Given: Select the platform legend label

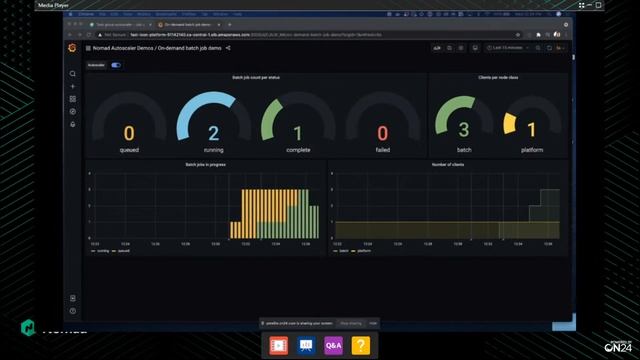Looking at the screenshot, I should tap(364, 251).
